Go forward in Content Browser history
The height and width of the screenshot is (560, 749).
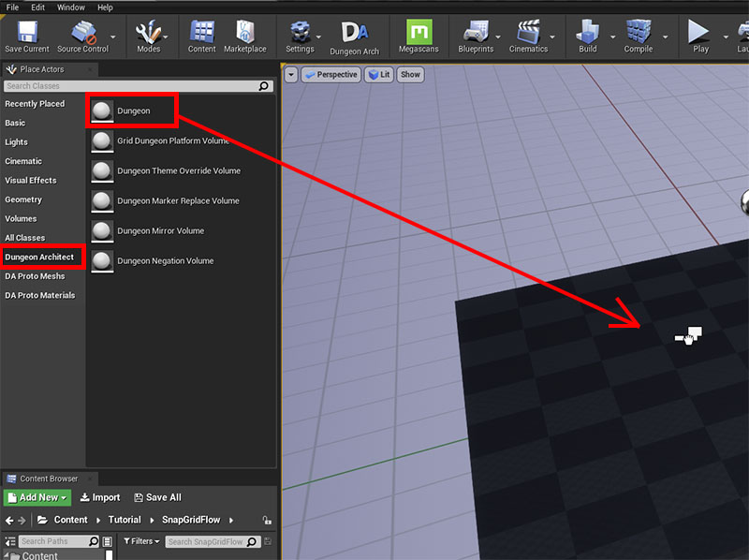tap(22, 521)
